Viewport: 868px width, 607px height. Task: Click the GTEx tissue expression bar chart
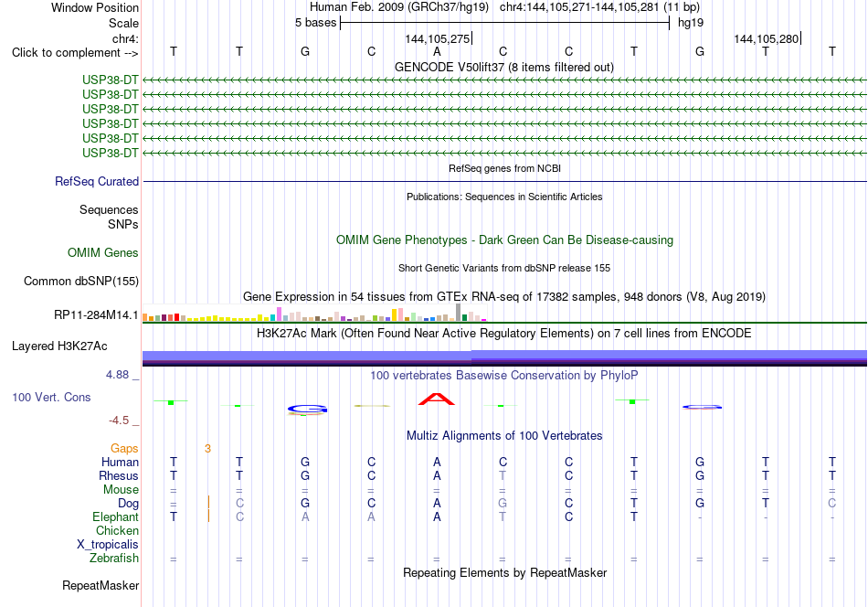pos(314,314)
